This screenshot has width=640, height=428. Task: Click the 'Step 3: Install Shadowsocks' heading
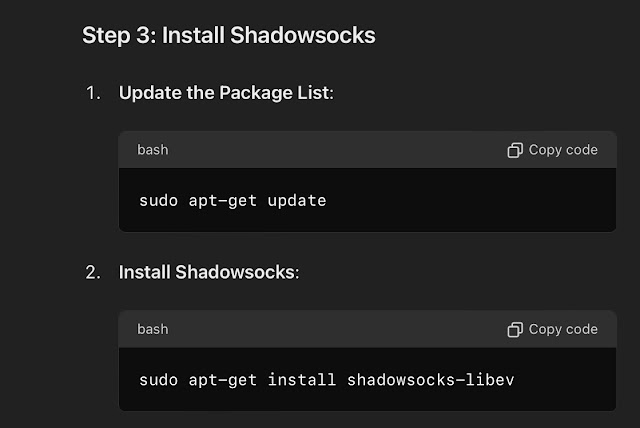point(229,35)
